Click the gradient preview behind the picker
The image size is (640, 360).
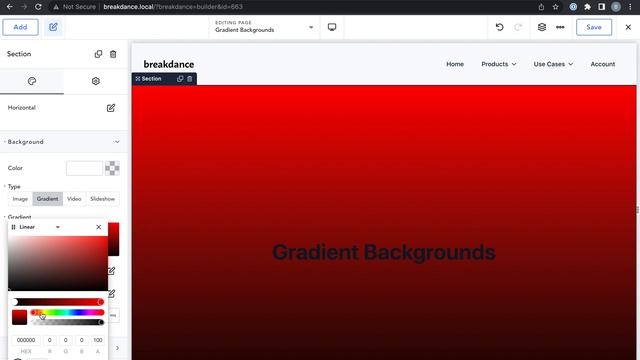click(x=113, y=239)
